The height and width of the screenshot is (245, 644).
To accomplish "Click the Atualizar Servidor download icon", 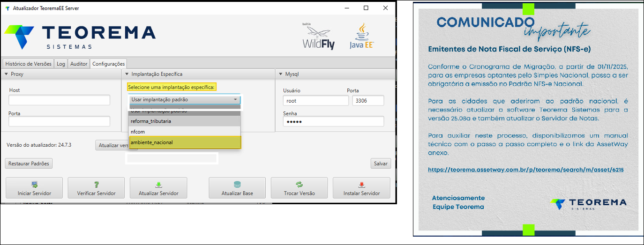I will (x=158, y=185).
